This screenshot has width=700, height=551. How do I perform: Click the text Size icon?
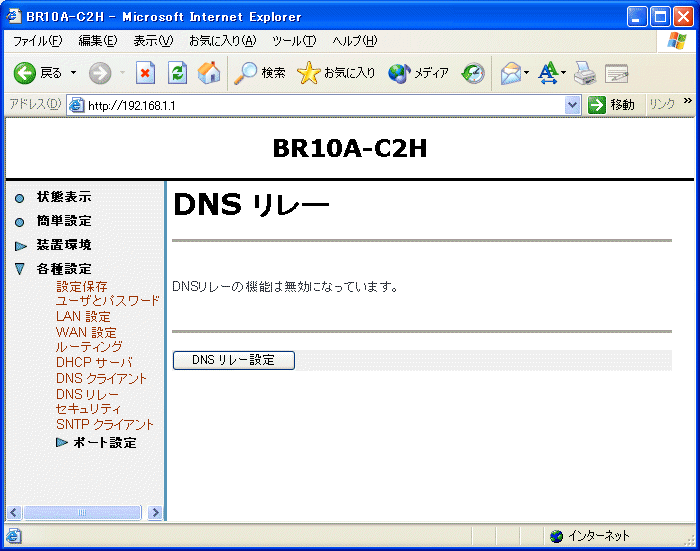[x=548, y=73]
